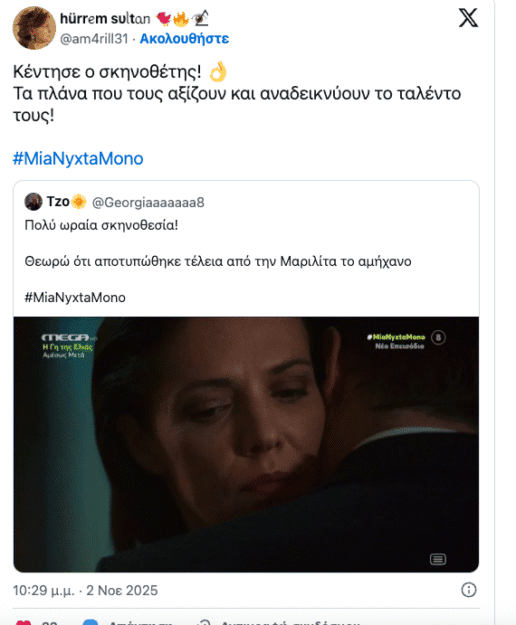
Task: Click the red heart like icon
Action: (x=23, y=622)
